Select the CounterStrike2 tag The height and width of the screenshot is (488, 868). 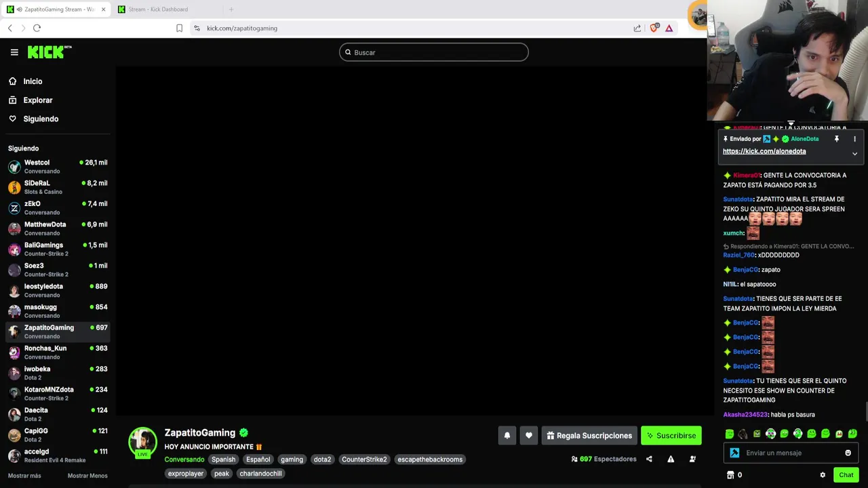(x=364, y=460)
